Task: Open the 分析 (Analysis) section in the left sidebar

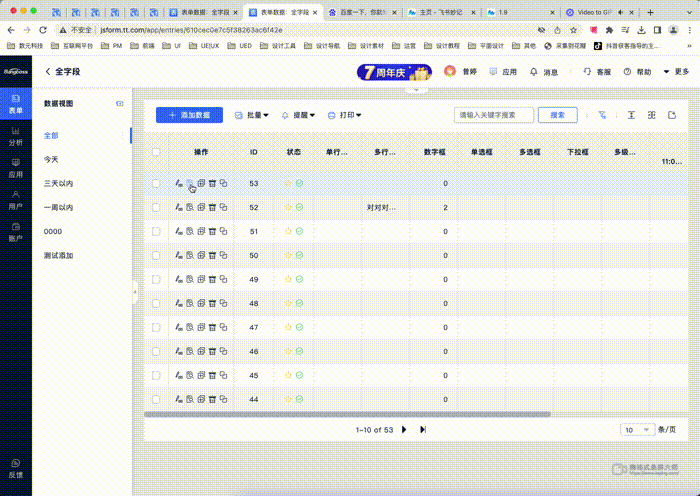Action: pyautogui.click(x=15, y=136)
